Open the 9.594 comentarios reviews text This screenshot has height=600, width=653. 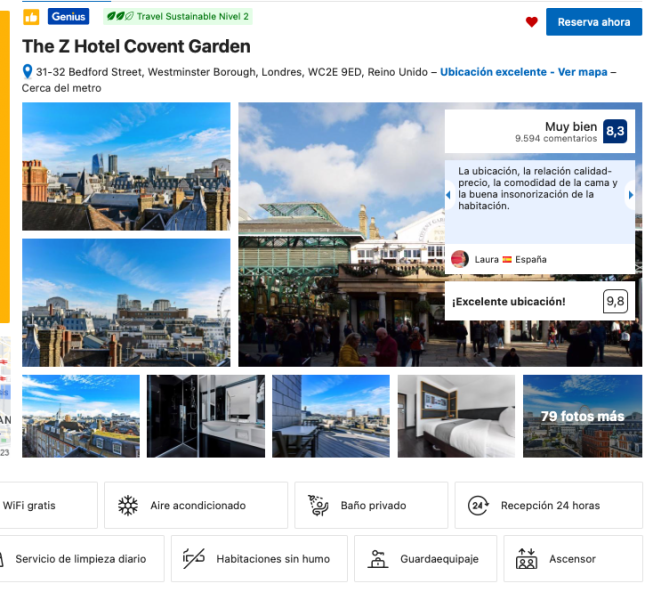tap(556, 139)
